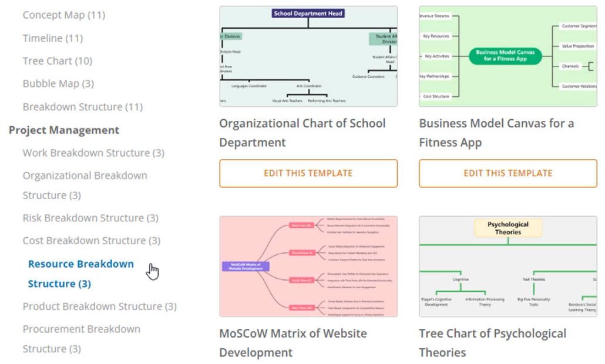Click the Project Management section header
Image resolution: width=605 pixels, height=364 pixels.
tap(64, 130)
